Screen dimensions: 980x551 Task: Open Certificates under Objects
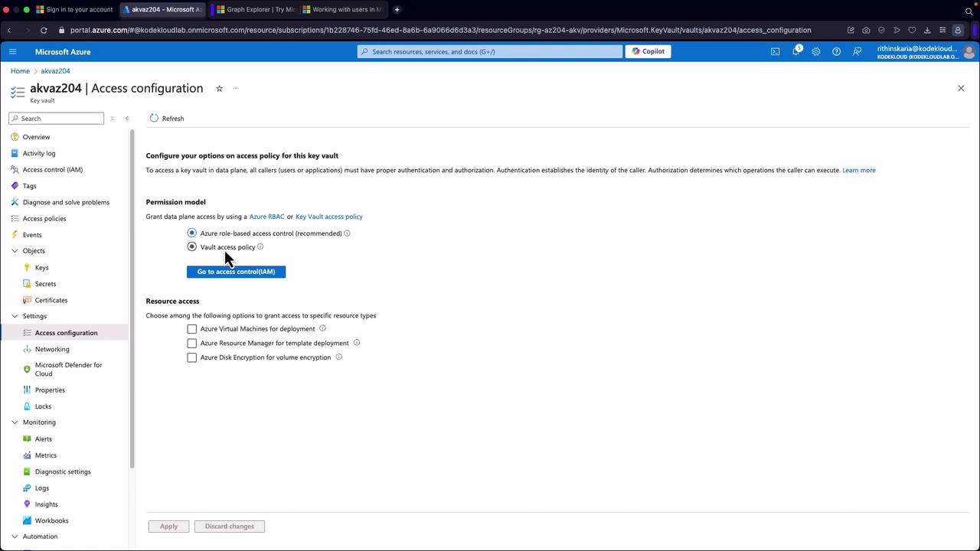point(51,300)
